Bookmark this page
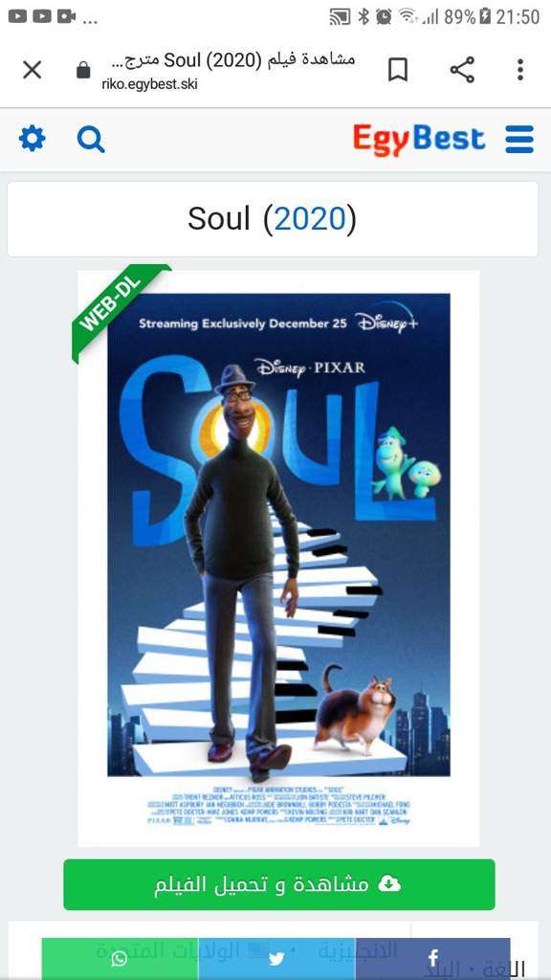Image resolution: width=551 pixels, height=980 pixels. pyautogui.click(x=398, y=69)
